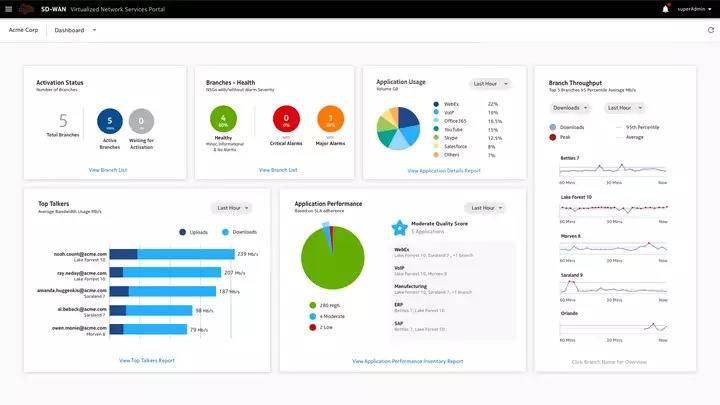Click the Moderate Quality Score star icon
This screenshot has height=405, width=720.
coord(399,227)
